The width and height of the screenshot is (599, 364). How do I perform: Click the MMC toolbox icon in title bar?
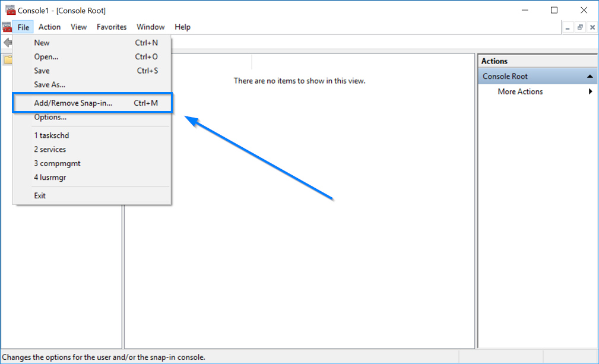coord(10,10)
